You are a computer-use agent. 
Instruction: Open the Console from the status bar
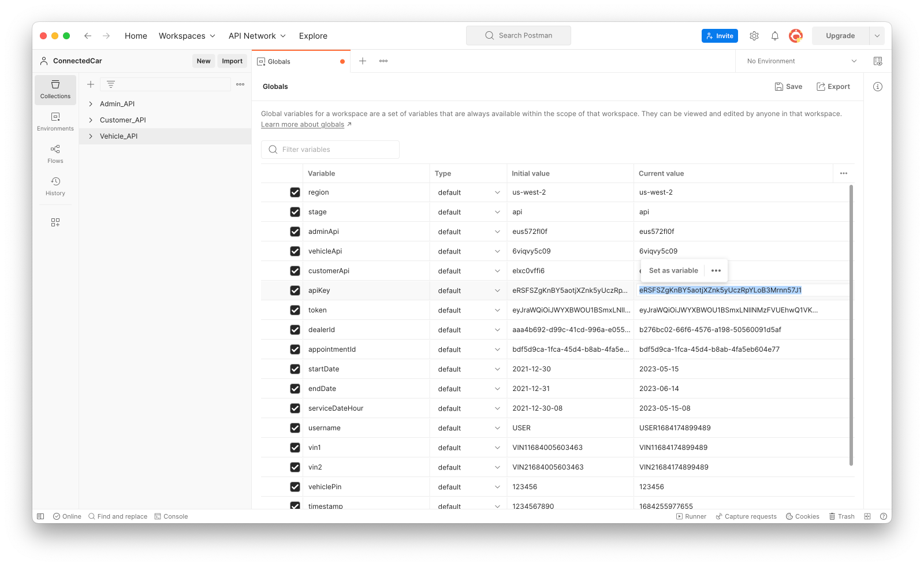coord(171,516)
